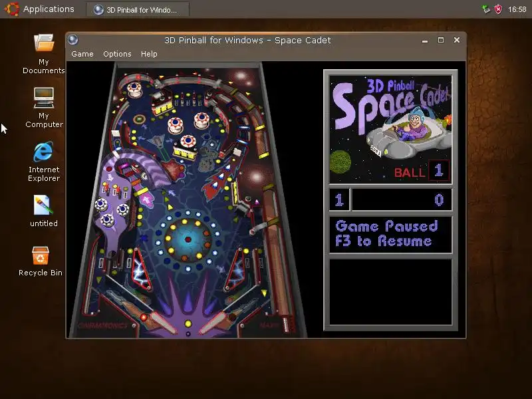The width and height of the screenshot is (532, 399).
Task: Click the Ubuntu logo in top panel
Action: point(11,9)
